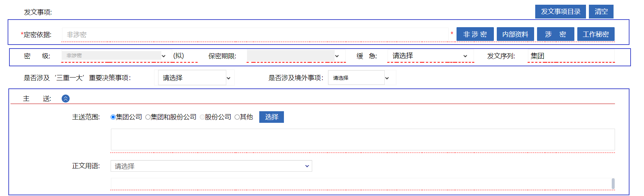Viewport: 644px width, 196px height.
Task: Pick the 其他 radio option
Action: point(237,117)
